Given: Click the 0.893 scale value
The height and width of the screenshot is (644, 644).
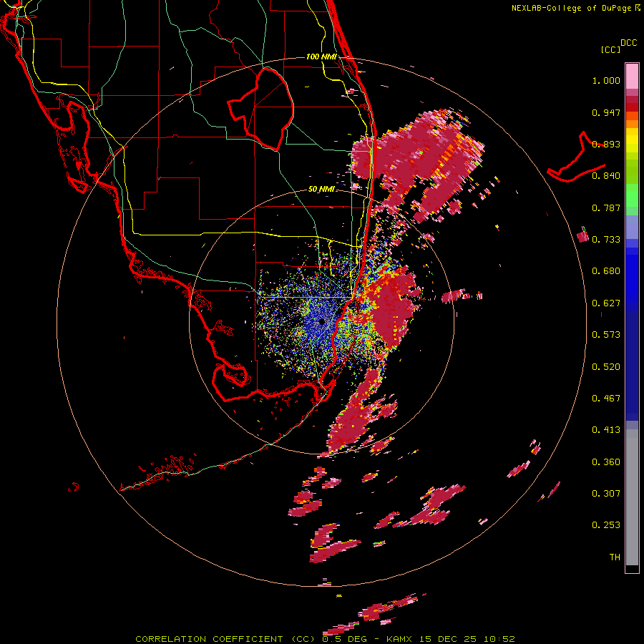Looking at the screenshot, I should pos(606,144).
